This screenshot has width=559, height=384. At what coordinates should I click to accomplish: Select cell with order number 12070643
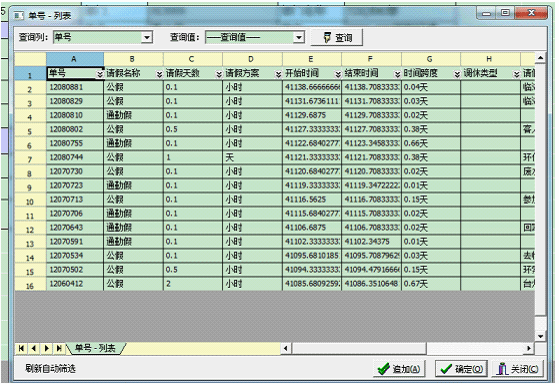tap(75, 227)
